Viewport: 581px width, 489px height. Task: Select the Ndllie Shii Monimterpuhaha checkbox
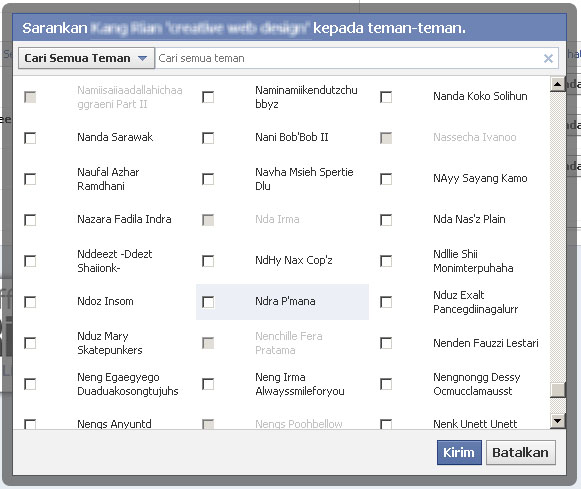(x=386, y=261)
